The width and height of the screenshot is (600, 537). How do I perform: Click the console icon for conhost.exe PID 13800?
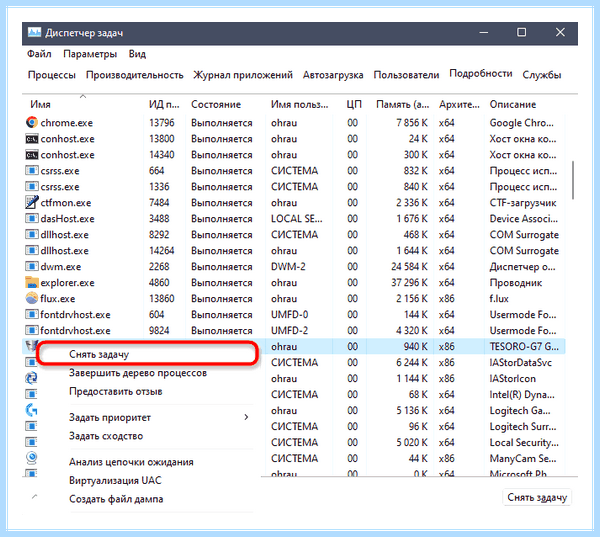click(32, 139)
